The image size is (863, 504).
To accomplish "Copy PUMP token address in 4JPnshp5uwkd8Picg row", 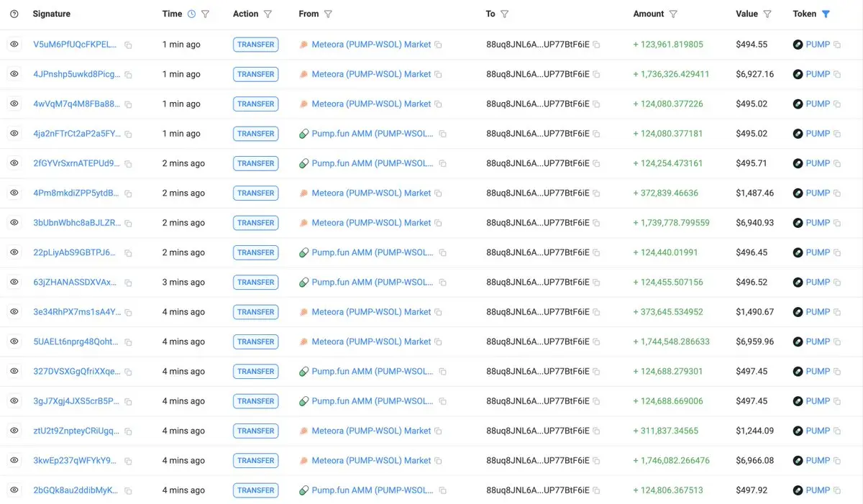I will pos(837,75).
